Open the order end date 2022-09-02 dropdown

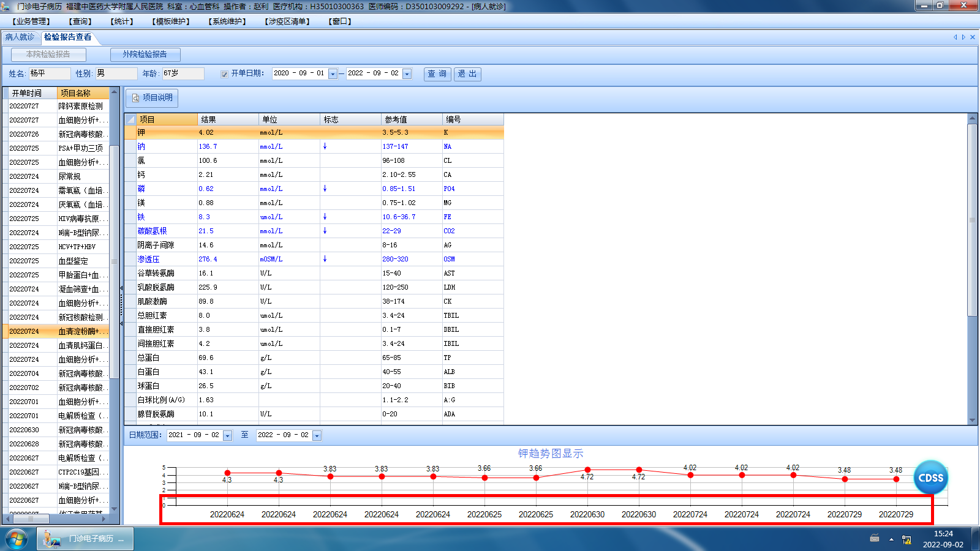click(407, 74)
